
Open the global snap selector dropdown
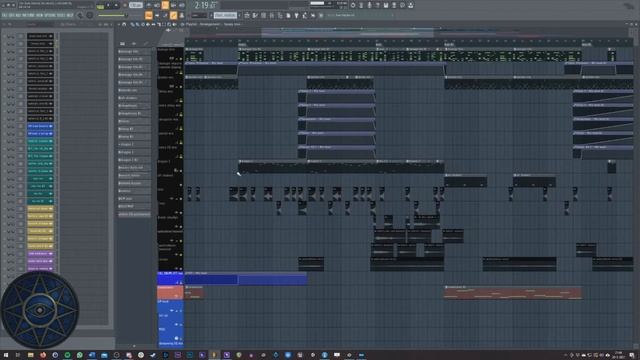(x=199, y=15)
